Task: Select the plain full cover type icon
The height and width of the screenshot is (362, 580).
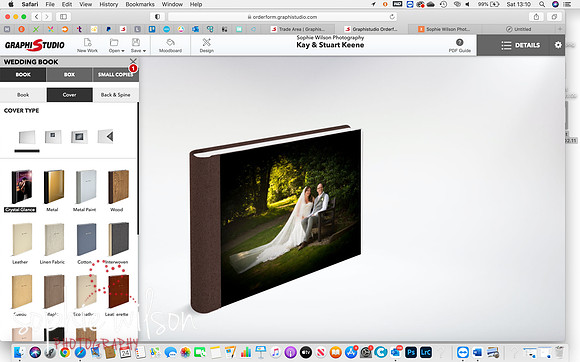Action: [27, 137]
